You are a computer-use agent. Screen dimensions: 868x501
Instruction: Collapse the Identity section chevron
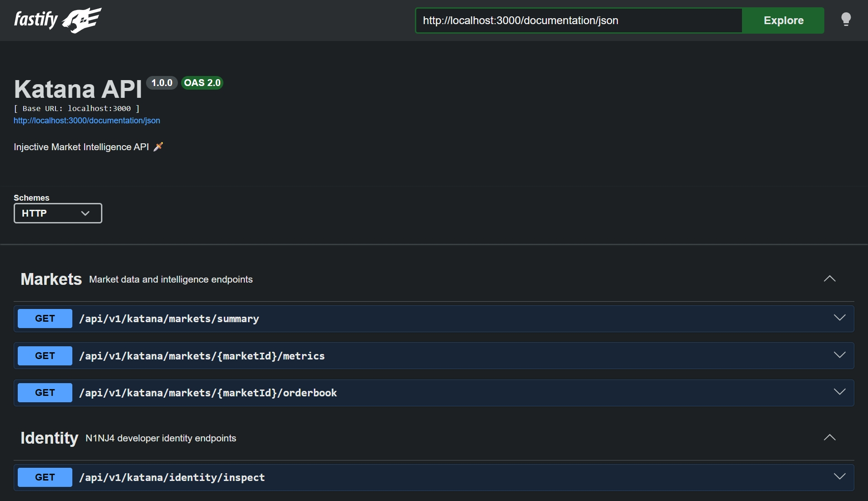[x=829, y=438]
